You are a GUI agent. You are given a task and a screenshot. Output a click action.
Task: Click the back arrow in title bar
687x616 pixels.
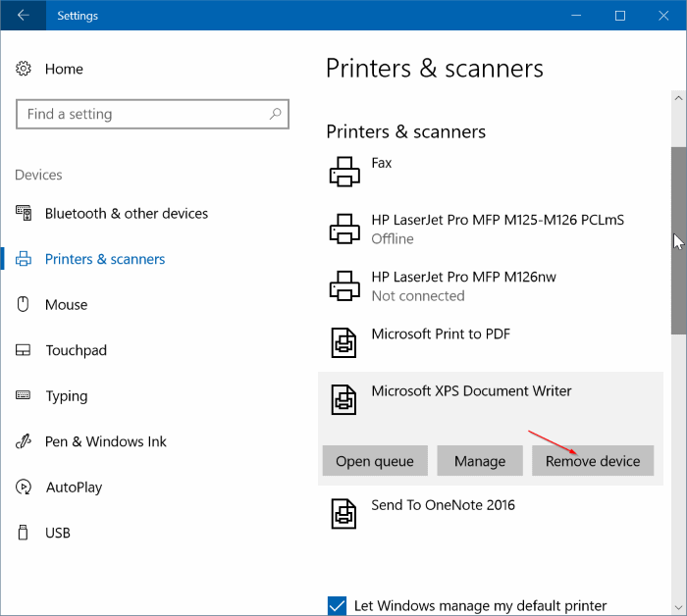(23, 16)
